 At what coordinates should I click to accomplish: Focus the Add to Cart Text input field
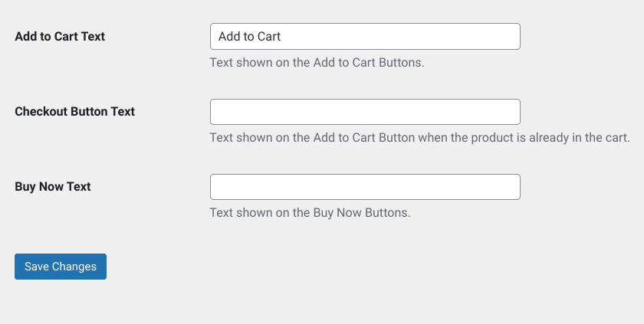click(x=365, y=37)
